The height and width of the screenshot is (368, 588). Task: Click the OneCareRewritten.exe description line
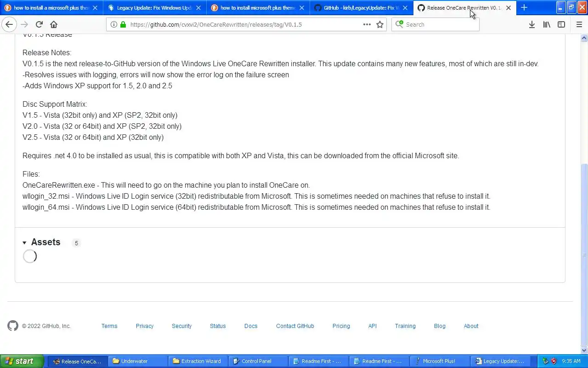pyautogui.click(x=166, y=185)
